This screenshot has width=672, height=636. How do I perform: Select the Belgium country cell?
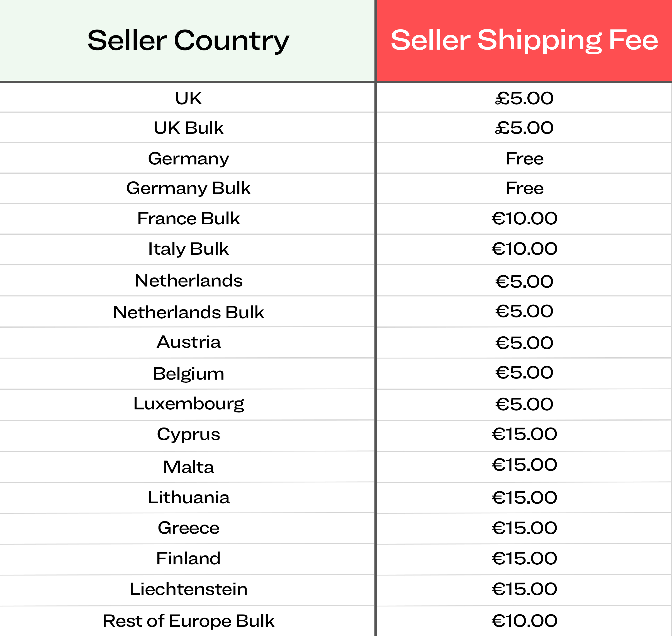tap(188, 373)
